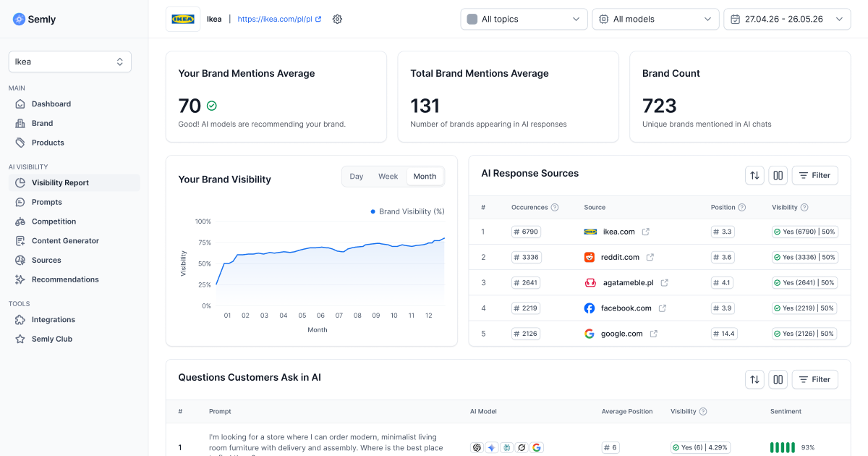This screenshot has height=456, width=868.
Task: Open external link icon next to reddit.com
Action: click(x=650, y=257)
